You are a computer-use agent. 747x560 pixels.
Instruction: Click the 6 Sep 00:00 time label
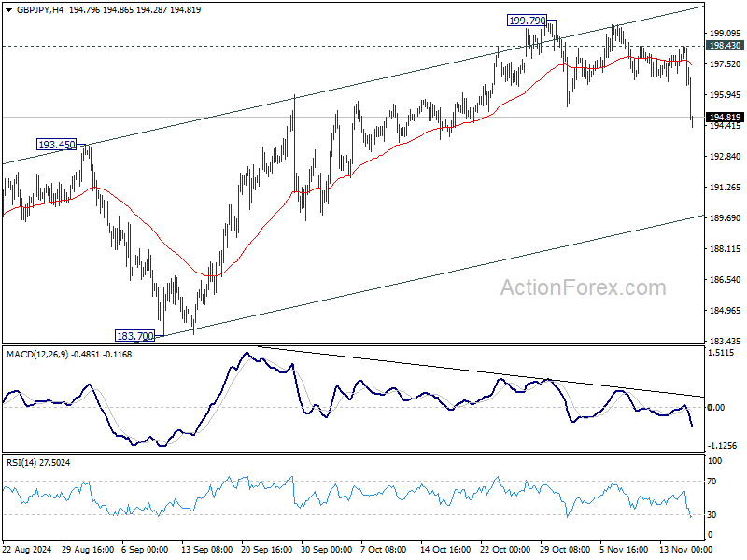click(145, 549)
